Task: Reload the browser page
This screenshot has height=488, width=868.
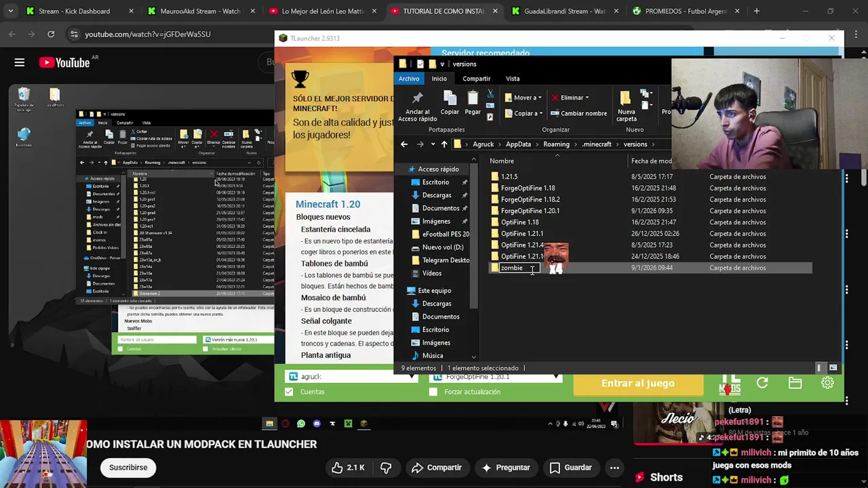Action: pyautogui.click(x=51, y=34)
